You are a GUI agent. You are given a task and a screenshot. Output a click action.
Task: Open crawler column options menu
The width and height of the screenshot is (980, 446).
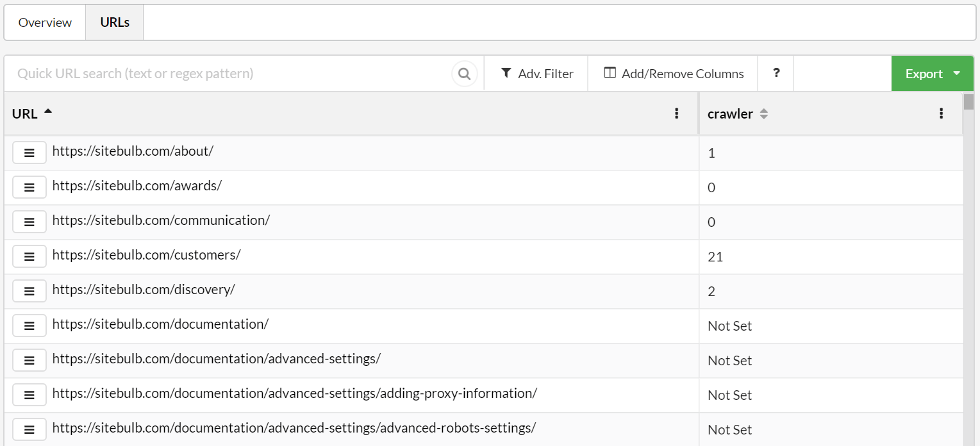[942, 113]
